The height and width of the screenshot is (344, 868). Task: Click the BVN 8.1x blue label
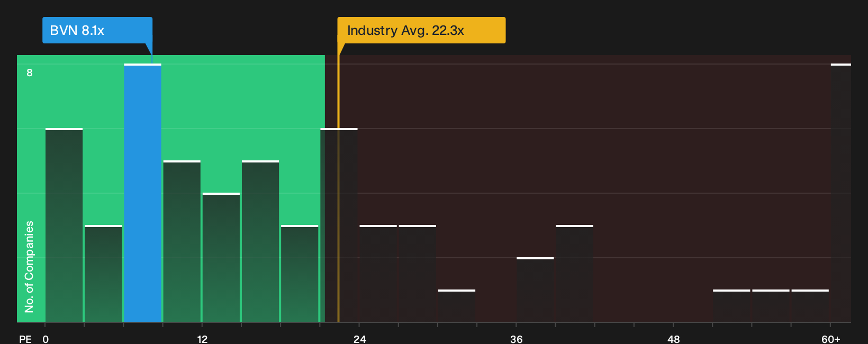pos(97,30)
